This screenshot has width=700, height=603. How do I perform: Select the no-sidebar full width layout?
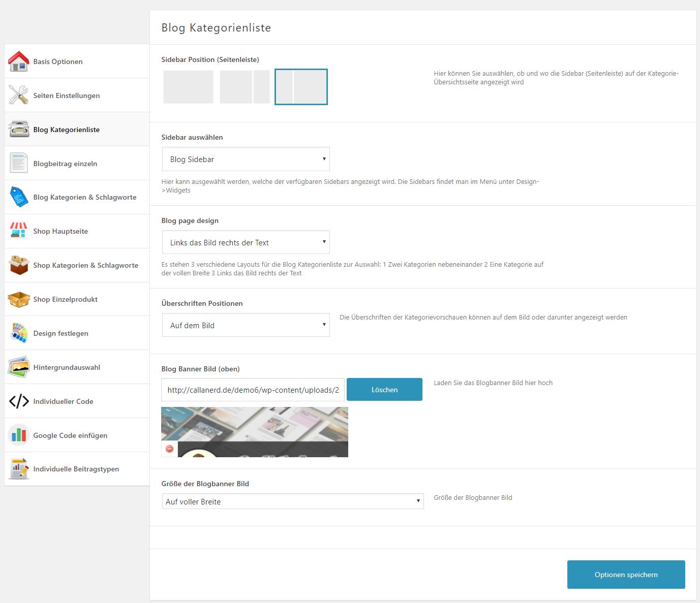coord(189,87)
